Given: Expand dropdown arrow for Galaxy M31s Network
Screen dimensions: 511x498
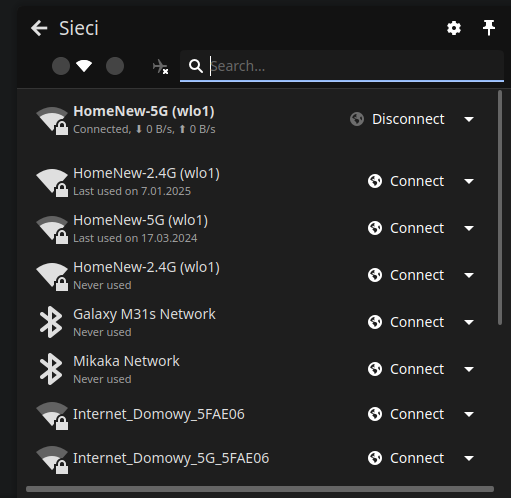Looking at the screenshot, I should click(469, 322).
